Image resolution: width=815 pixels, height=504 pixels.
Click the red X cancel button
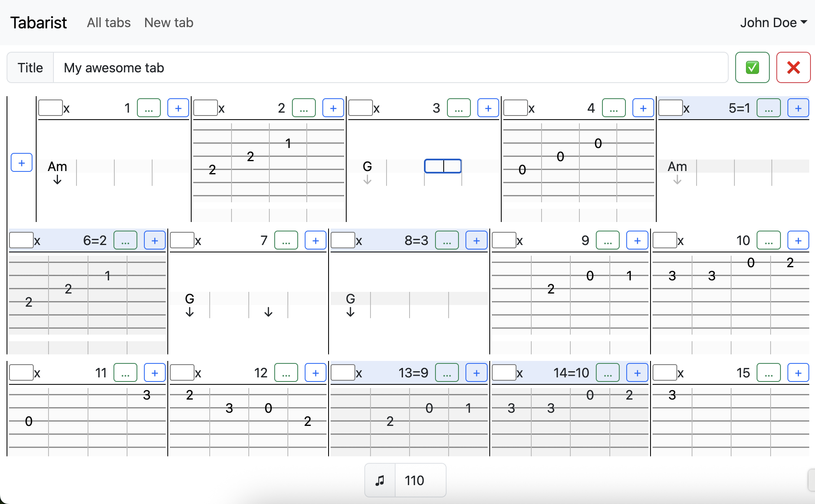click(793, 67)
